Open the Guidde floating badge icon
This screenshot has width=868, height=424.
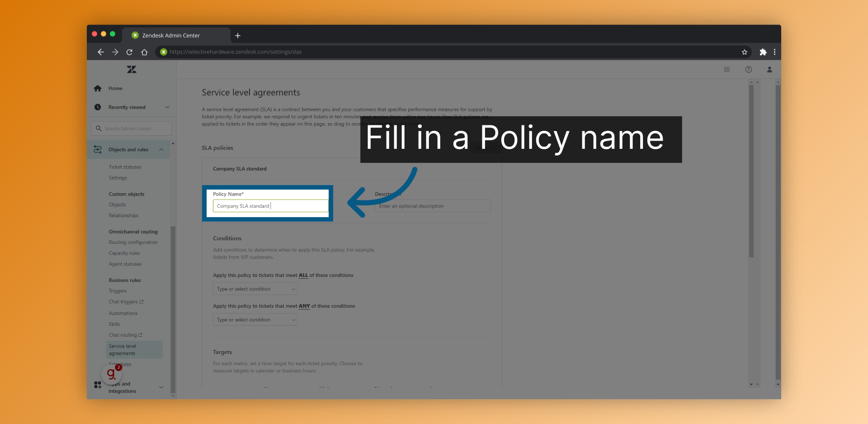(112, 374)
